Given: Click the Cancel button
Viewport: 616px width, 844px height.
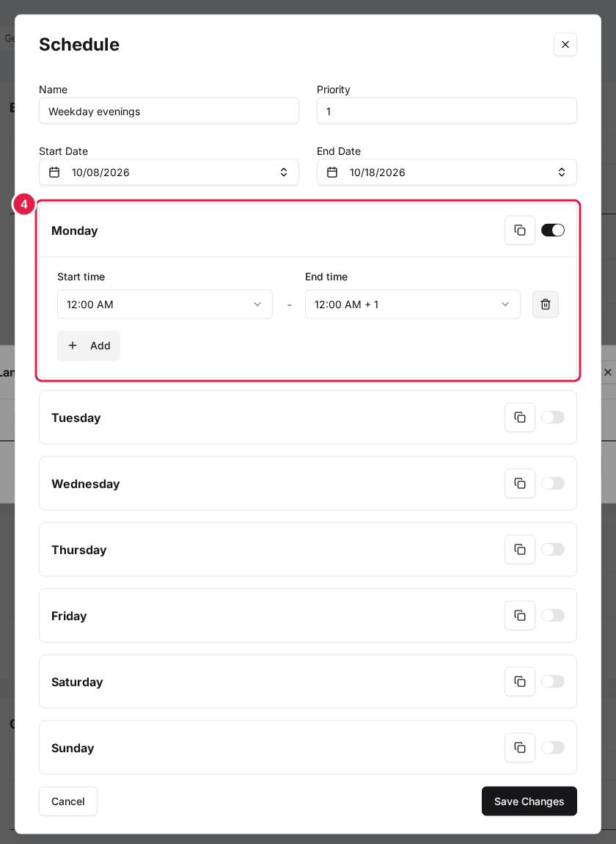Looking at the screenshot, I should pos(68,801).
